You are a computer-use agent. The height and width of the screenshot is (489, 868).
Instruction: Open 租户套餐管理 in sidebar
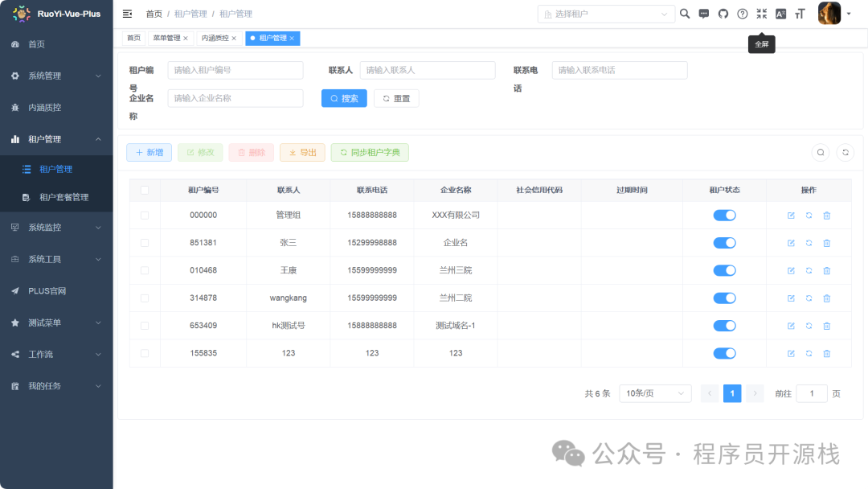click(x=56, y=197)
